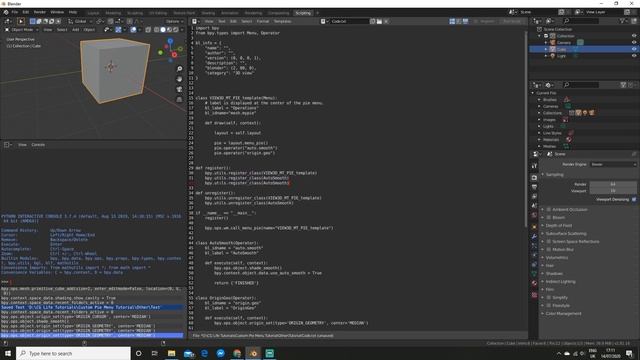Toggle perspective/orthographic grid icon
The height and width of the screenshot is (360, 640).
[x=179, y=99]
